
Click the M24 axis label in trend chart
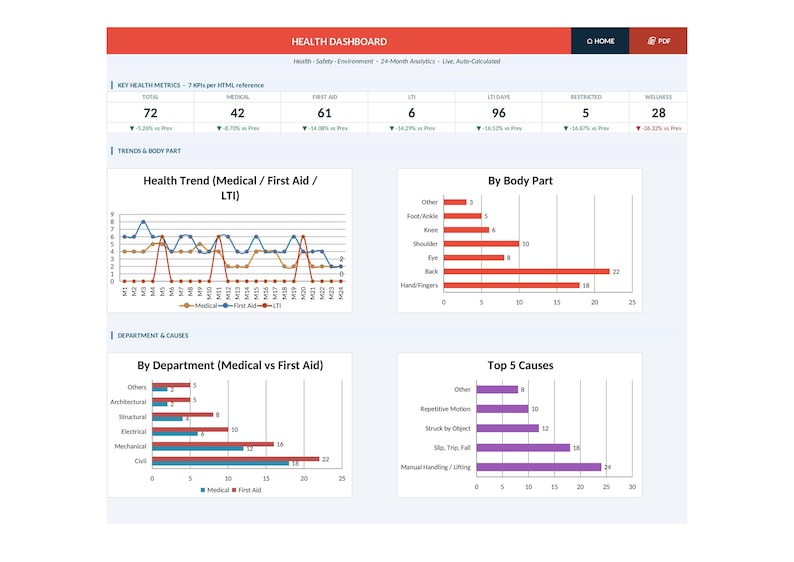pos(341,294)
